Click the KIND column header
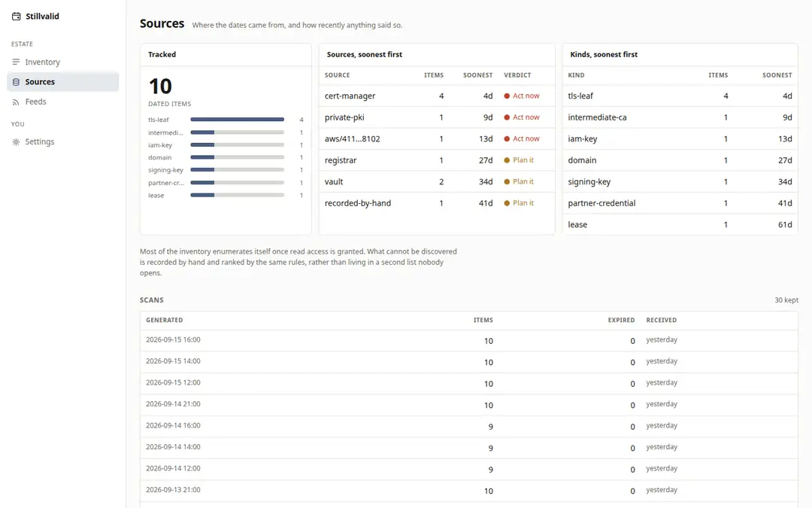 (577, 75)
